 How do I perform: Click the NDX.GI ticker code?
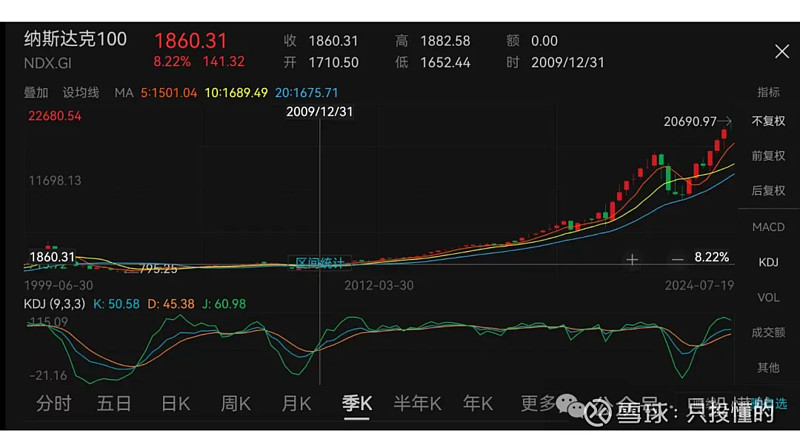click(x=47, y=63)
